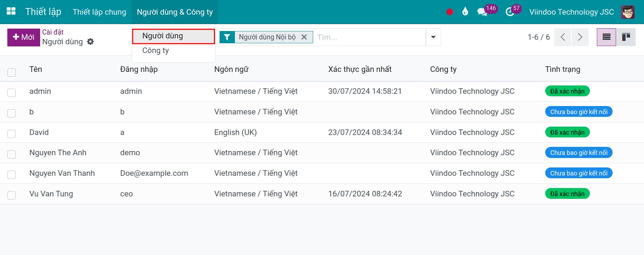Open the user avatar menu

[628, 12]
